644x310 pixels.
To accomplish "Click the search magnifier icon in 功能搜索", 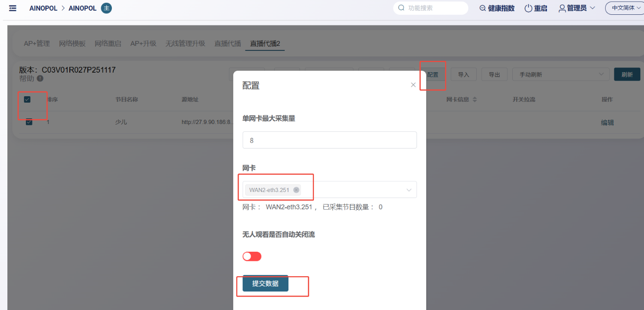I will click(401, 8).
